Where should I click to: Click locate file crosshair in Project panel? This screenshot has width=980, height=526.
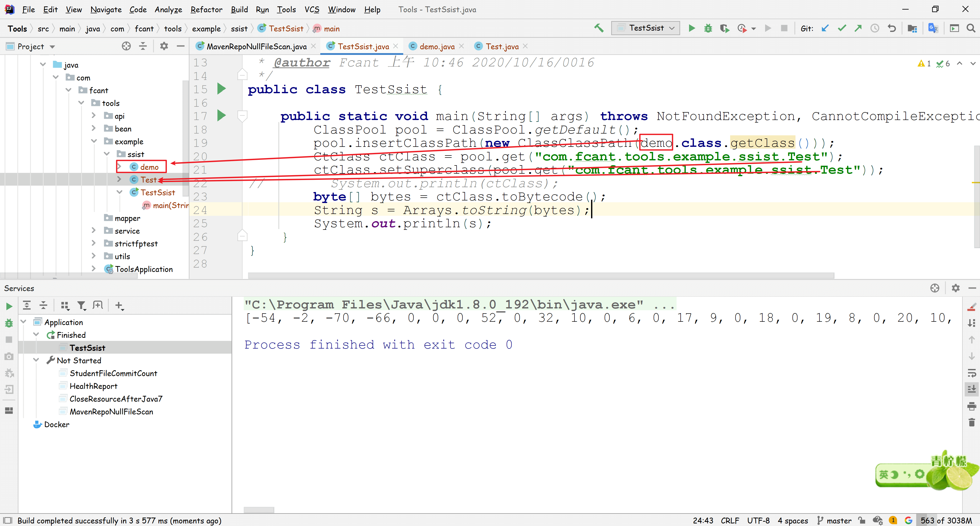126,46
